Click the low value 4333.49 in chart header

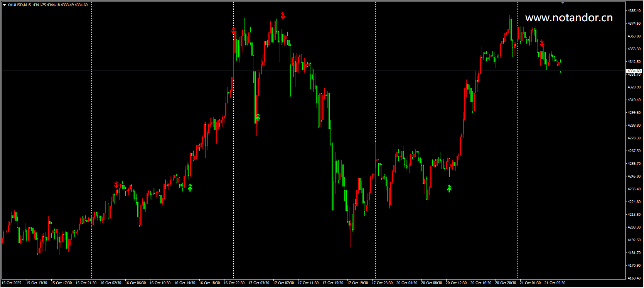click(x=67, y=5)
